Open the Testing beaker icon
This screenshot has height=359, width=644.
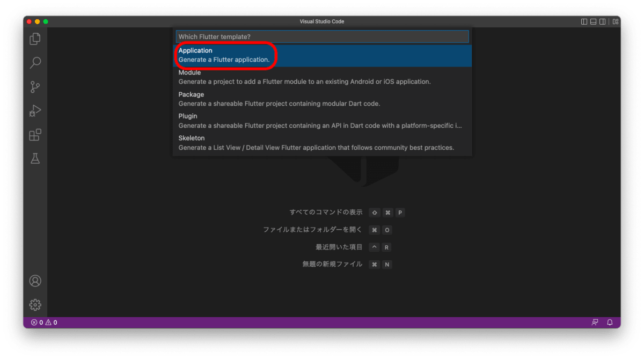(x=35, y=159)
